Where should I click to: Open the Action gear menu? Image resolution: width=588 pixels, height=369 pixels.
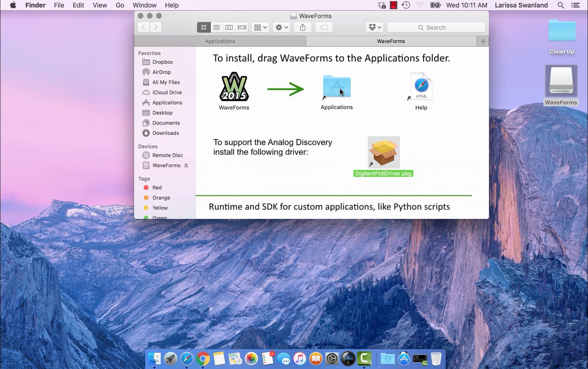coord(282,27)
